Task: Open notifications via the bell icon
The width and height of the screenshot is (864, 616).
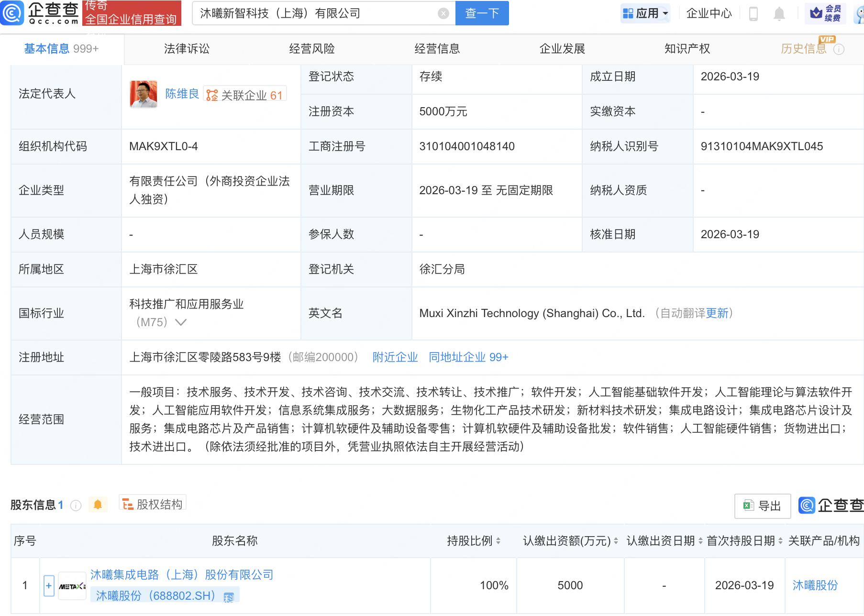Action: [778, 14]
